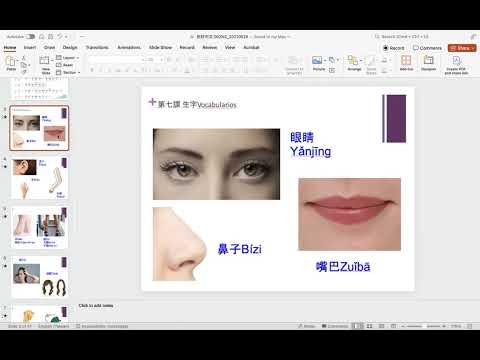
Task: Open the Comments pane button
Action: (428, 48)
